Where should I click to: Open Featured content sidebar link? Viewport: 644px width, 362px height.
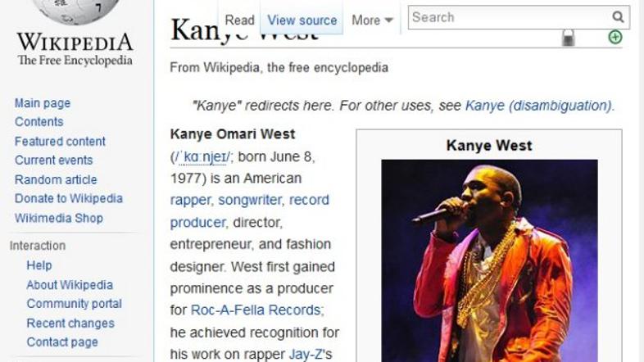point(60,141)
